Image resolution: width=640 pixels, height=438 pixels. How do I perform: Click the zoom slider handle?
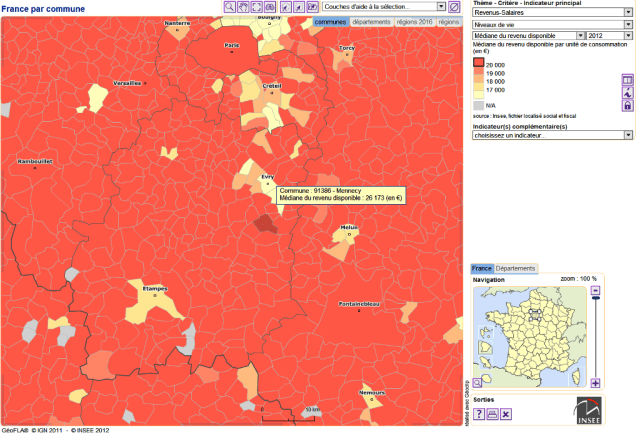(x=596, y=298)
